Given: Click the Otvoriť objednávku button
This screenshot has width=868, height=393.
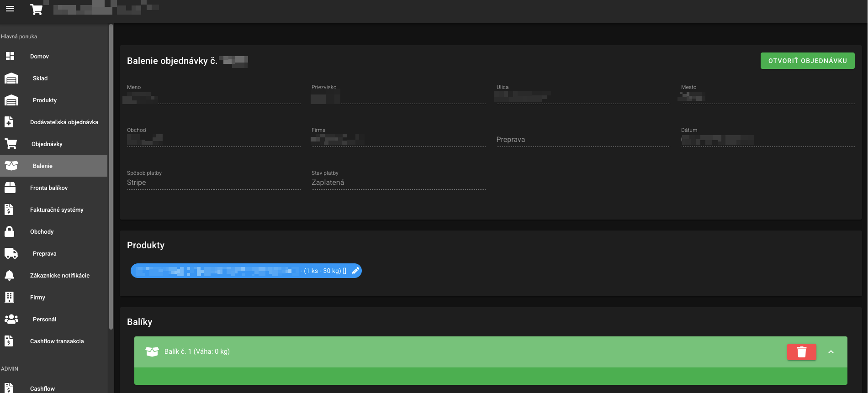Looking at the screenshot, I should (808, 61).
